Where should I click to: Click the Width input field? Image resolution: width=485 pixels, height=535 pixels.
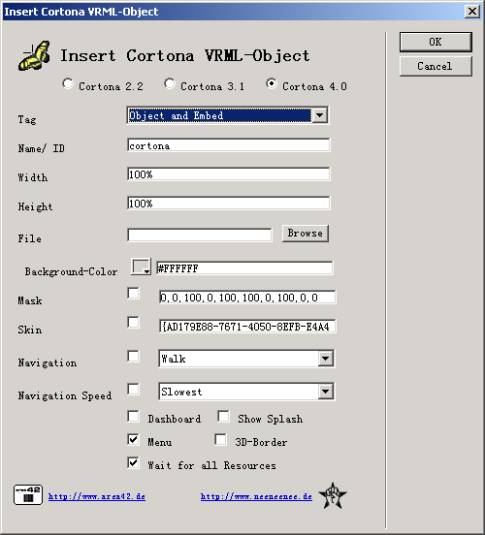(x=228, y=174)
